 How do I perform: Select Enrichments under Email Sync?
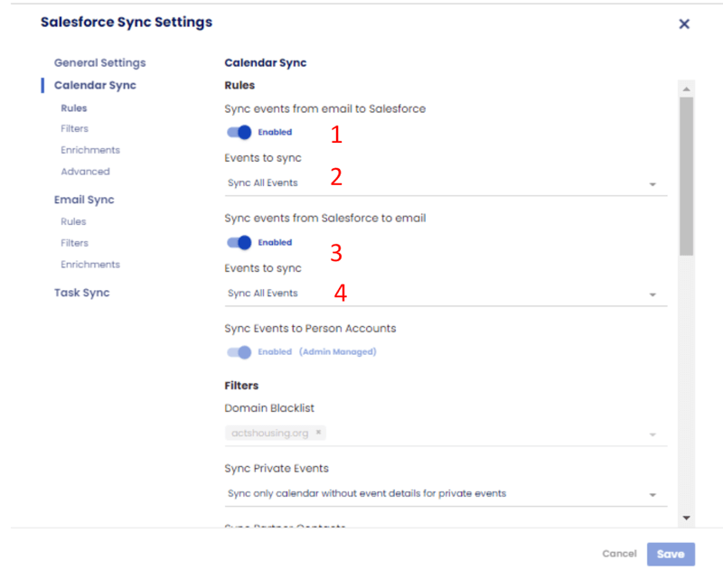[90, 264]
